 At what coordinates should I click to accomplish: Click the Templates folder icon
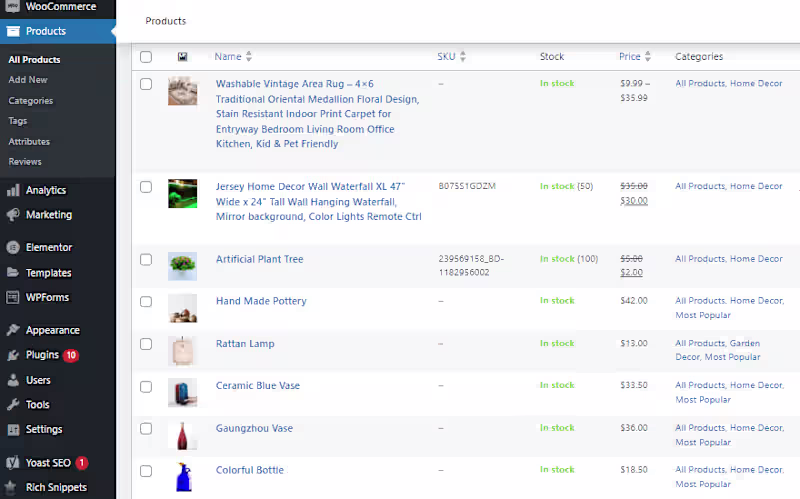pyautogui.click(x=13, y=272)
